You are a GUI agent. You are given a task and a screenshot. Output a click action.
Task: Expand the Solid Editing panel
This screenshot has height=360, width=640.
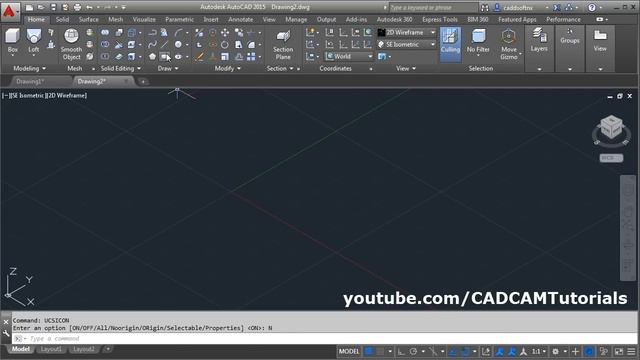pyautogui.click(x=121, y=68)
